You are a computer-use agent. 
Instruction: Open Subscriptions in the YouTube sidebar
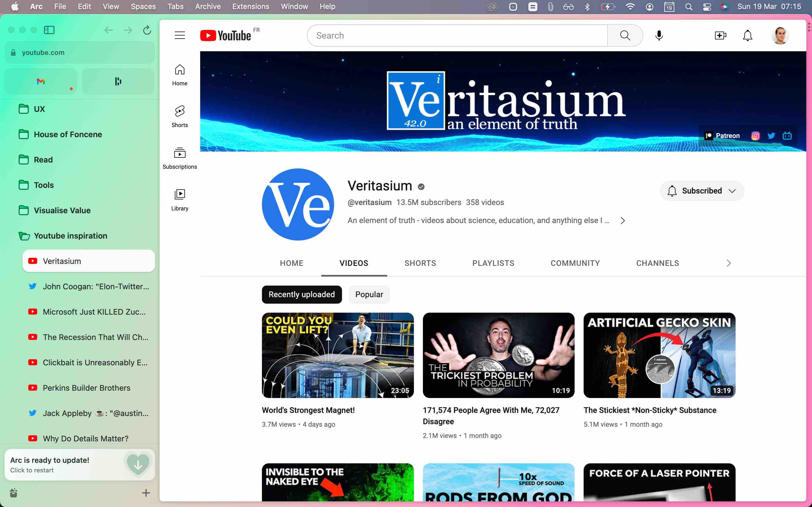point(180,158)
